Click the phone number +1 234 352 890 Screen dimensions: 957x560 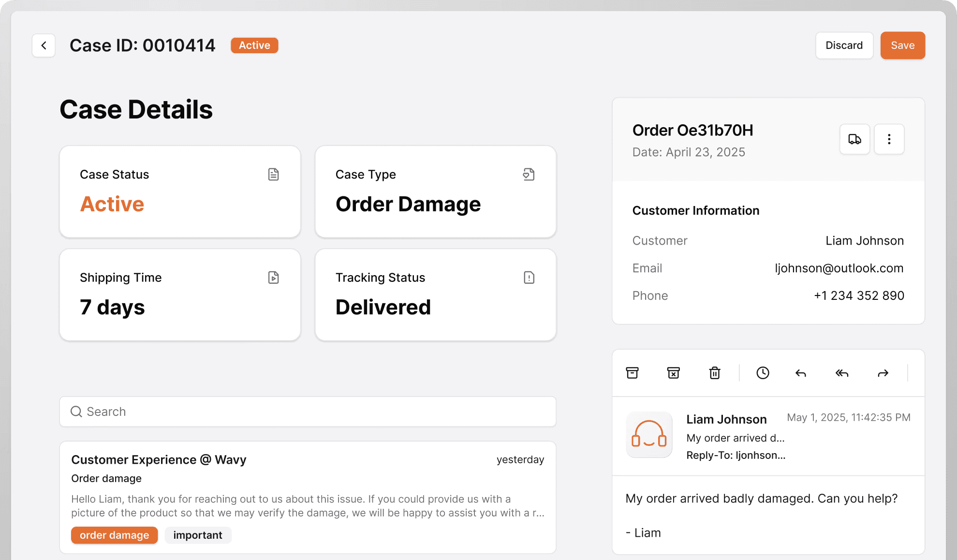(x=859, y=295)
